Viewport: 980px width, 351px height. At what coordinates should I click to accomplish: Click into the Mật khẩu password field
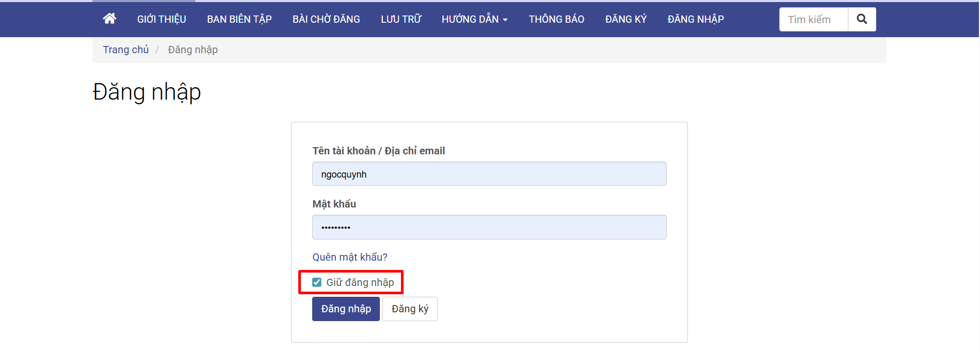point(489,227)
